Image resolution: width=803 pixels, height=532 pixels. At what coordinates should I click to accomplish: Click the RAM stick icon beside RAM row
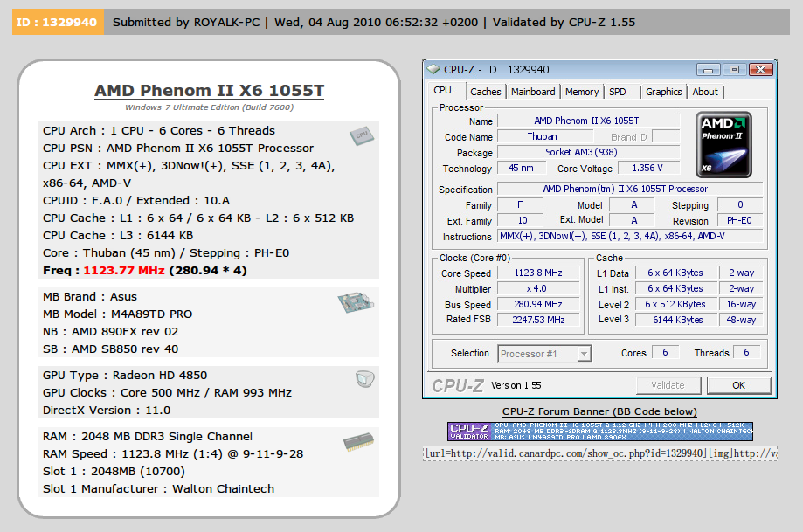(358, 442)
